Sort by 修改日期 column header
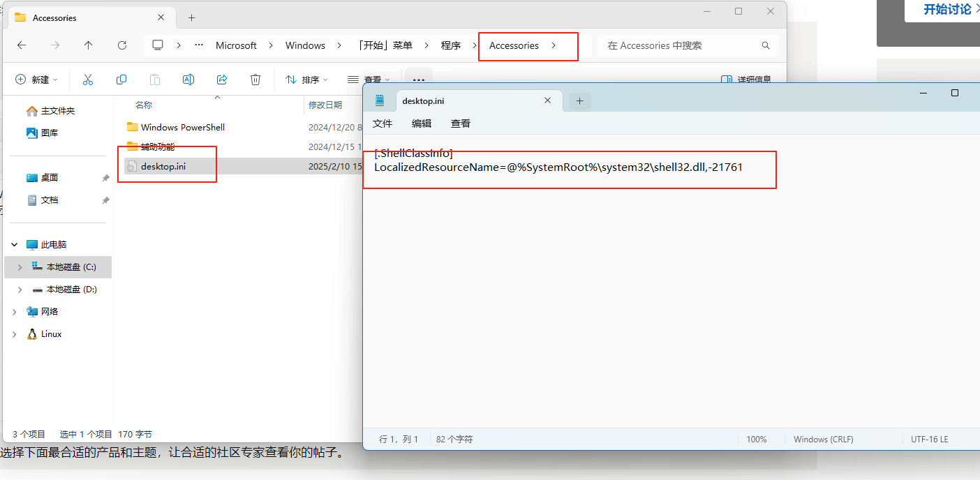 click(325, 105)
